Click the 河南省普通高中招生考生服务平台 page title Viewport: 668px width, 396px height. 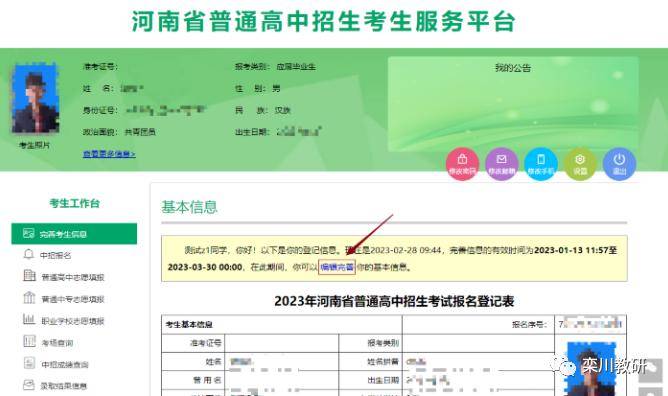(324, 21)
